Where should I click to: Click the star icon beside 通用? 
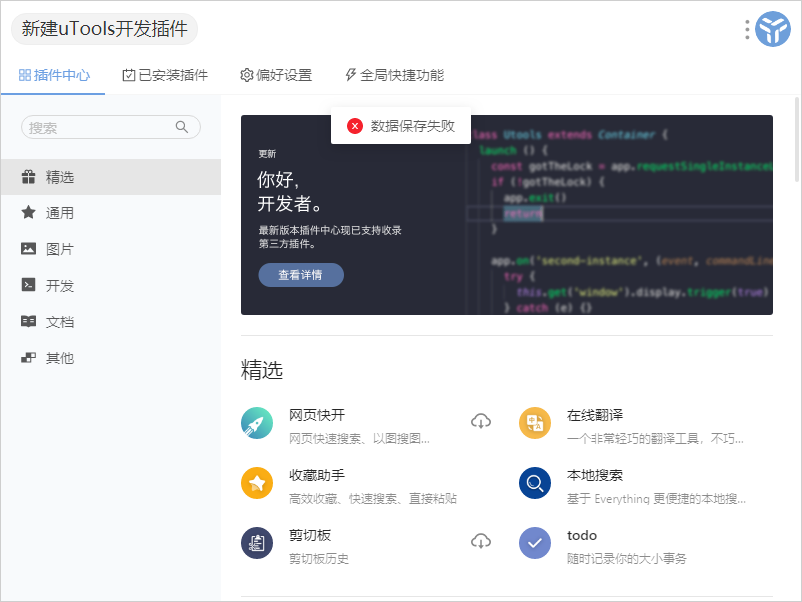29,212
